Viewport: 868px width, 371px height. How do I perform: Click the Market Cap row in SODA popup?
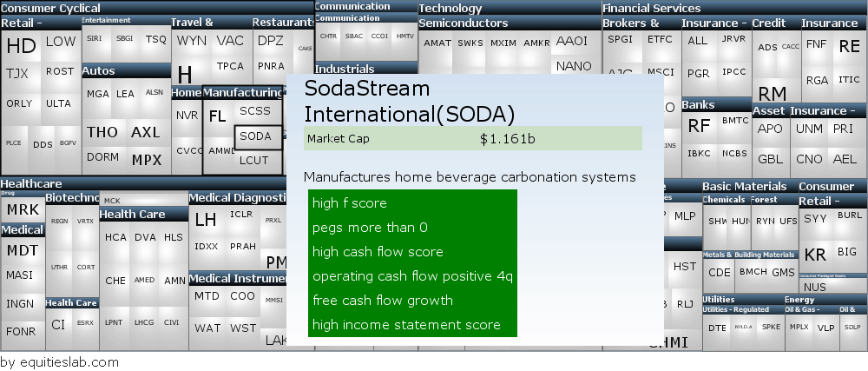coord(473,138)
